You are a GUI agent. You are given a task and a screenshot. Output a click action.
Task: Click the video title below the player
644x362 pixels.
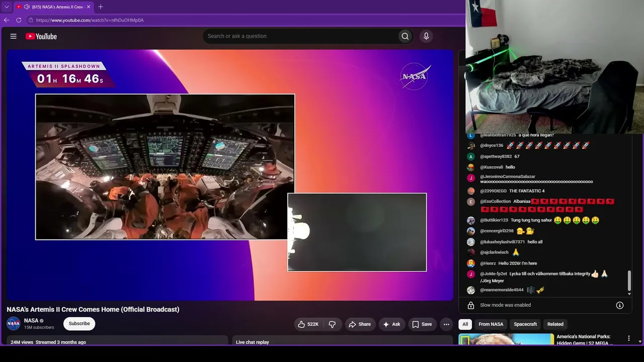93,309
